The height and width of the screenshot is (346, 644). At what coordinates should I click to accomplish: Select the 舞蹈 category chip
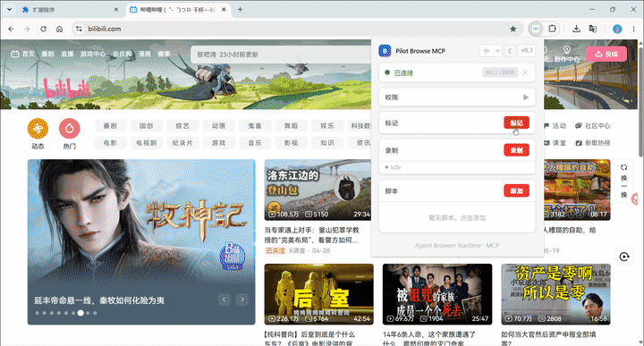coord(291,125)
